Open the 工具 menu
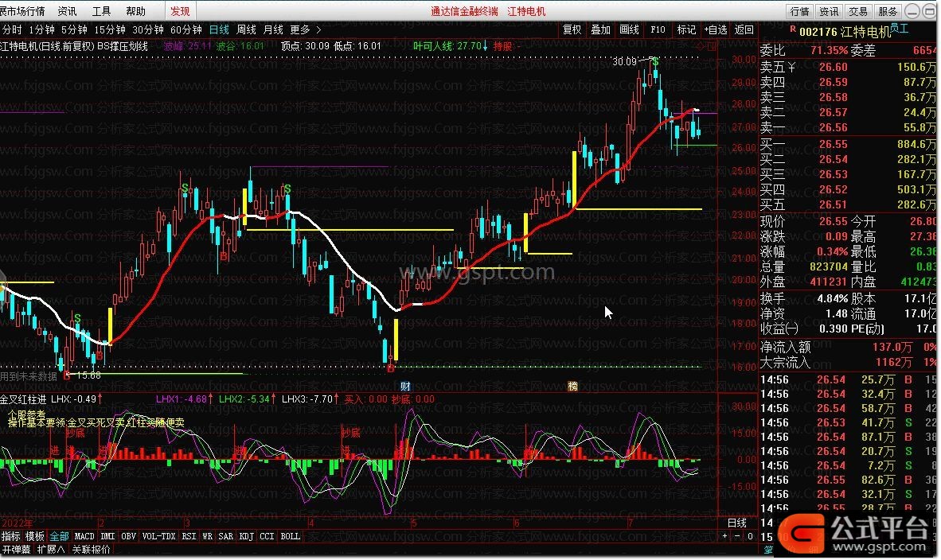The image size is (941, 560). (101, 11)
